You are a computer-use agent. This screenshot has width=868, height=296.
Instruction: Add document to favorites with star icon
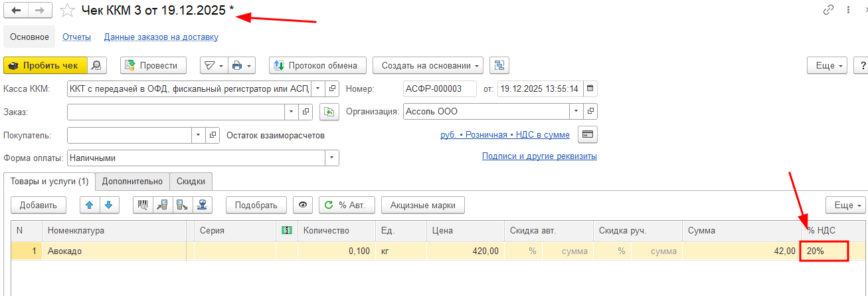(66, 11)
